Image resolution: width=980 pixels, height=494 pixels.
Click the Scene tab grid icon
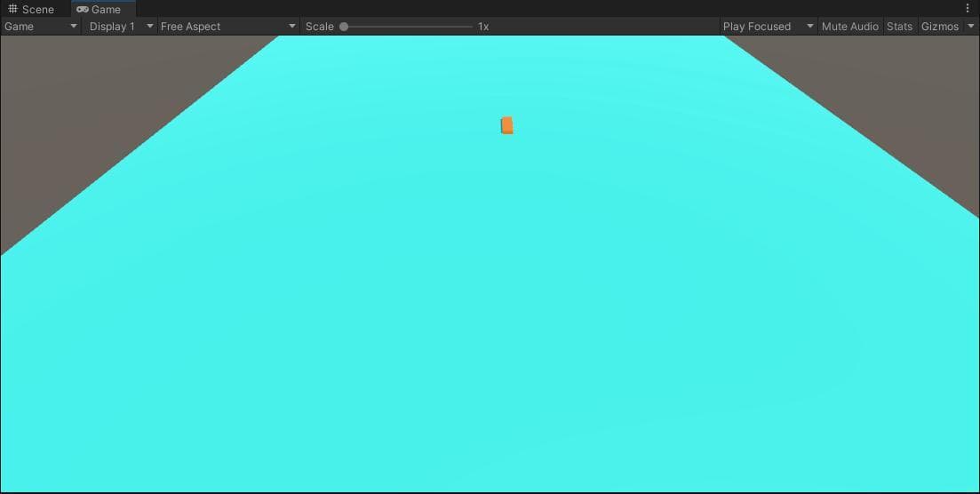(12, 9)
